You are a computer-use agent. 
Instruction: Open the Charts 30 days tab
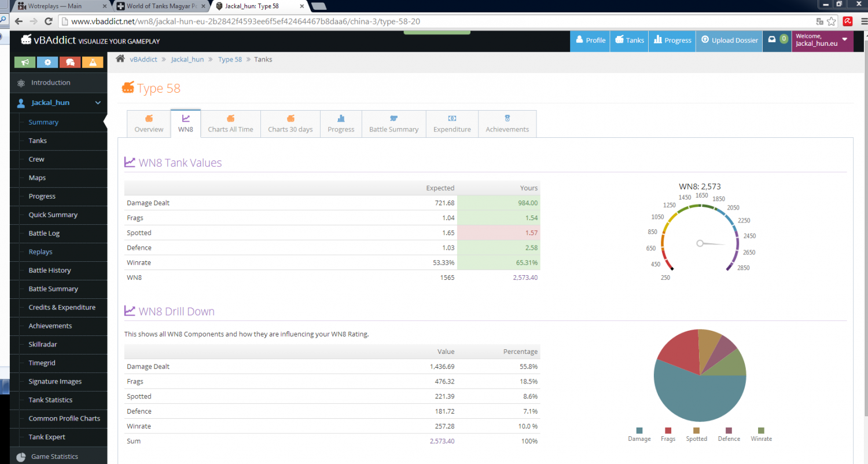click(290, 123)
